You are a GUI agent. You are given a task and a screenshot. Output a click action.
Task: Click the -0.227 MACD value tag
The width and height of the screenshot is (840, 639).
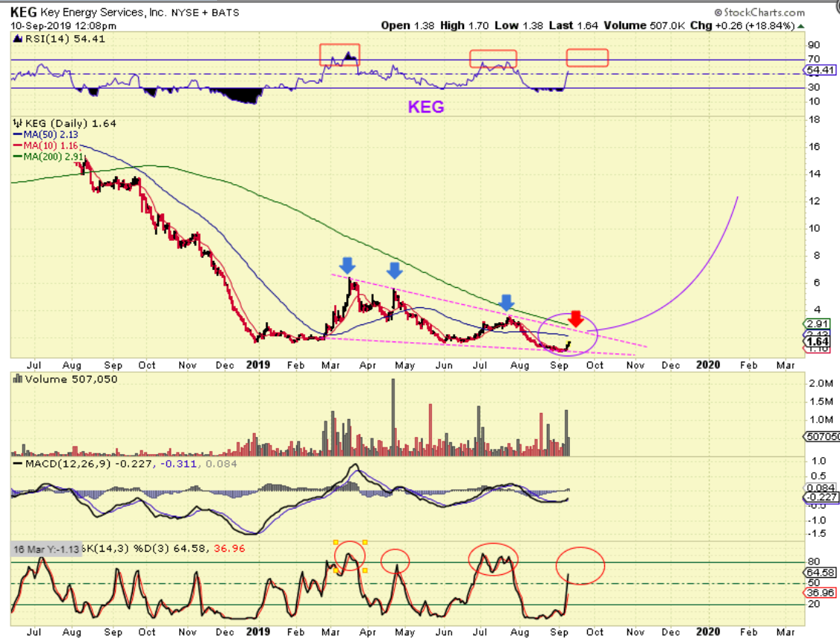point(821,497)
